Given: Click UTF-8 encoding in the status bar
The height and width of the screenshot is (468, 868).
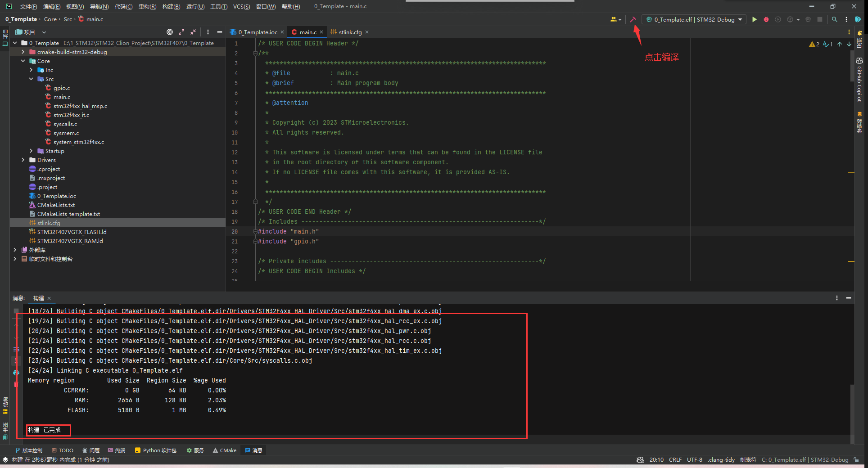Looking at the screenshot, I should [695, 459].
